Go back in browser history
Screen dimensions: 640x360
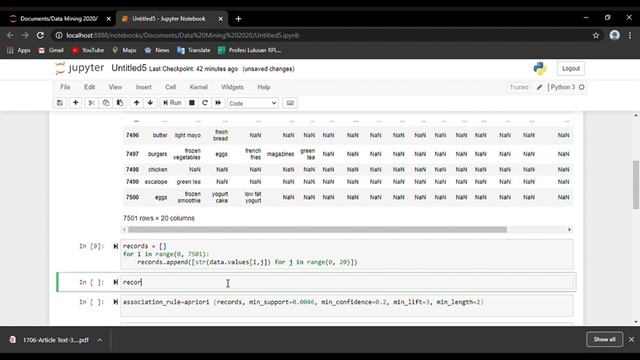[x=10, y=36]
